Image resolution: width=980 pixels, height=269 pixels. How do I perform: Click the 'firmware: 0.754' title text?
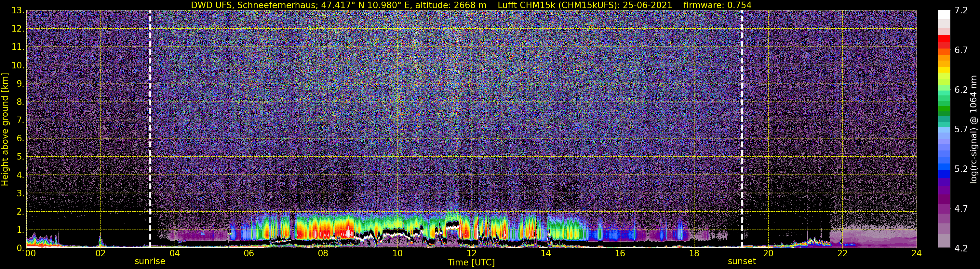(718, 5)
